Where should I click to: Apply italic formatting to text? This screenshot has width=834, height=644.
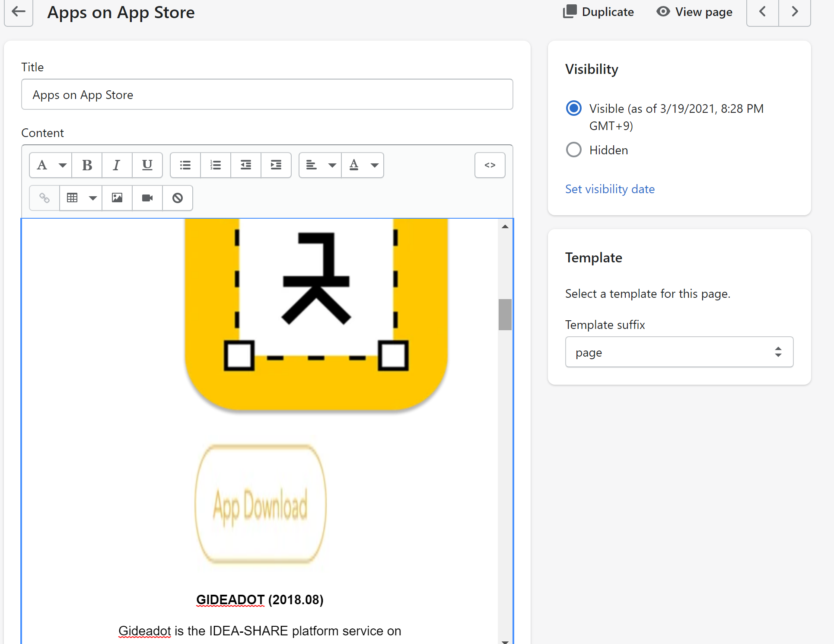(x=117, y=165)
